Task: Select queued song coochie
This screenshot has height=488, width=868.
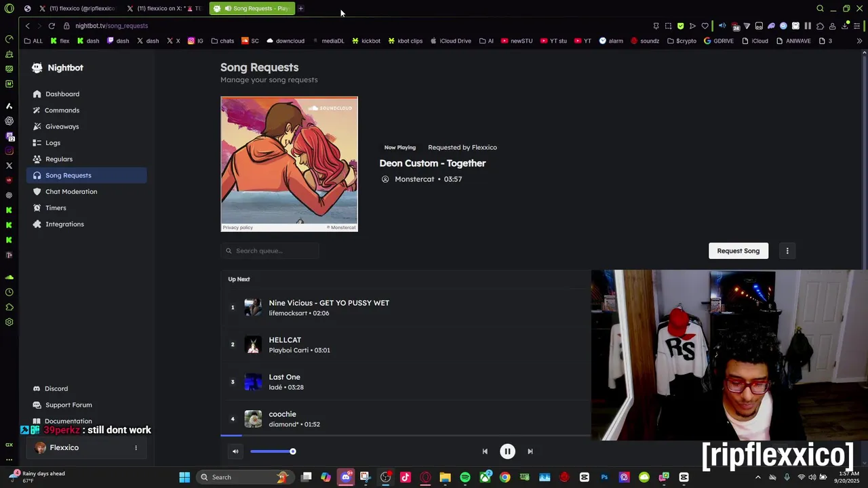Action: pos(406,419)
